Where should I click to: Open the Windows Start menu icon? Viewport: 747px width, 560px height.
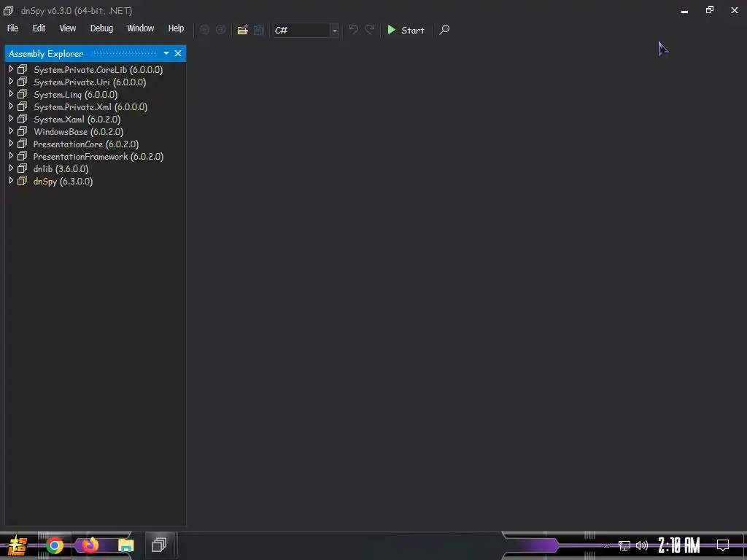18,545
